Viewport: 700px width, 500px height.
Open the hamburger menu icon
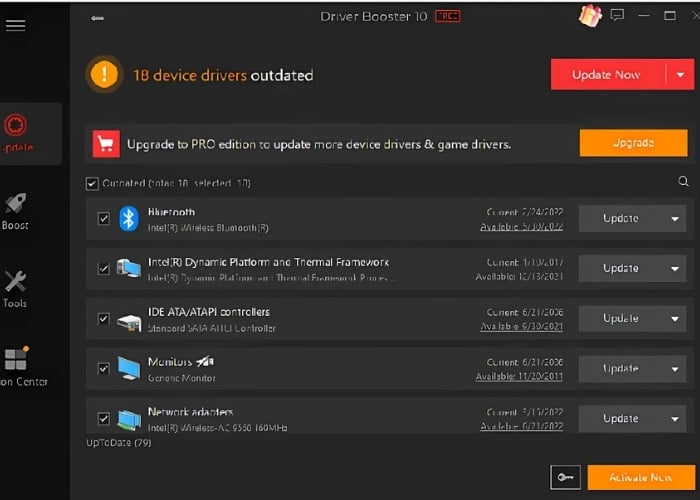(15, 25)
